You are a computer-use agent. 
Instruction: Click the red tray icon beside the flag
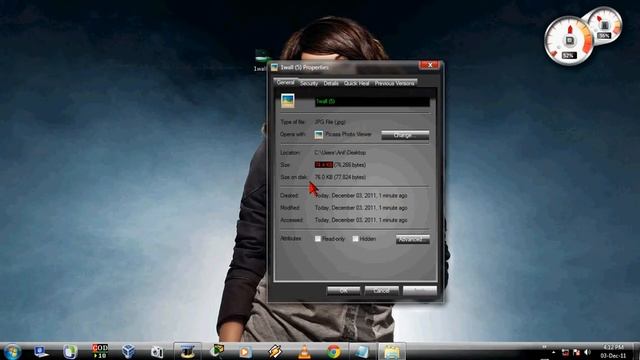pyautogui.click(x=566, y=352)
